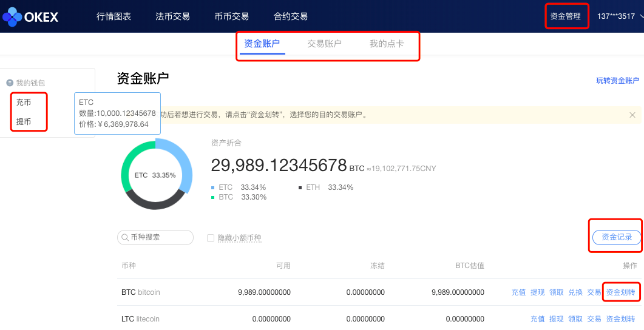Open the 玩转资金账户 link
This screenshot has height=330, width=644.
click(x=617, y=81)
